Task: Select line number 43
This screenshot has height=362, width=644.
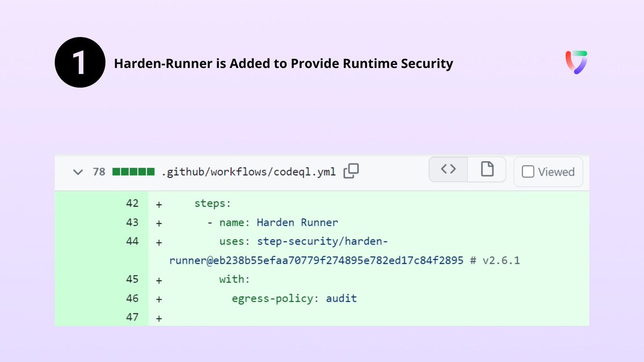Action: point(132,222)
